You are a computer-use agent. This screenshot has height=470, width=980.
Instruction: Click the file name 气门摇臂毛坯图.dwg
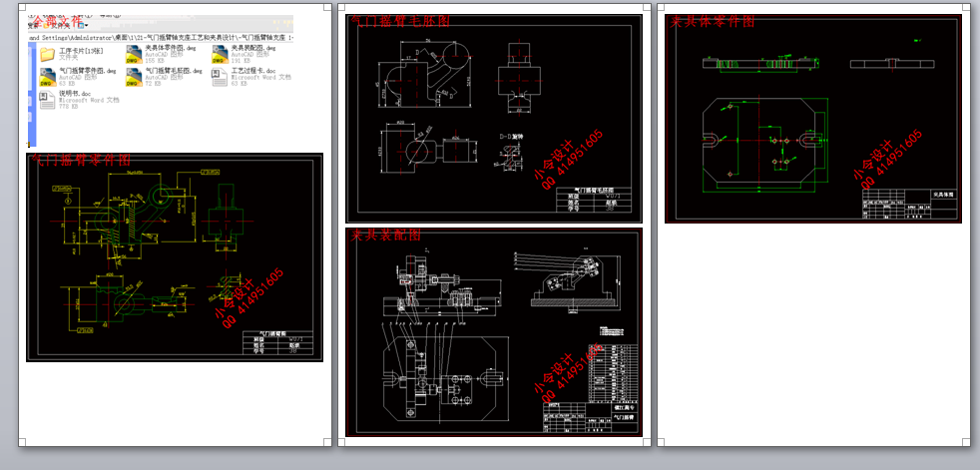174,71
